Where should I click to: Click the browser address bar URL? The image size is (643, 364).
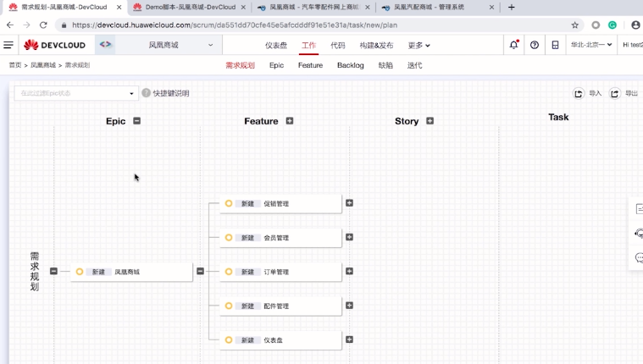point(235,25)
